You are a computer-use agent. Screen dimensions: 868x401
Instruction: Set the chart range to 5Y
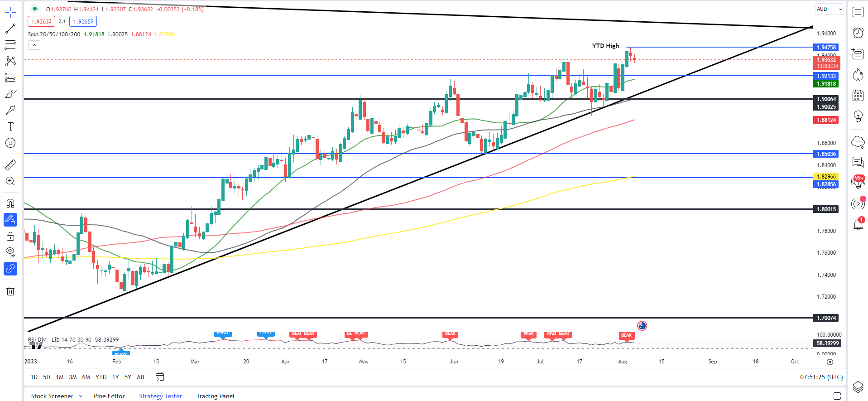pos(128,377)
